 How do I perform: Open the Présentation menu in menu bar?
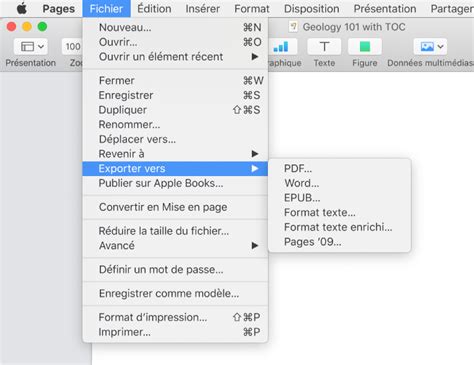pos(385,9)
